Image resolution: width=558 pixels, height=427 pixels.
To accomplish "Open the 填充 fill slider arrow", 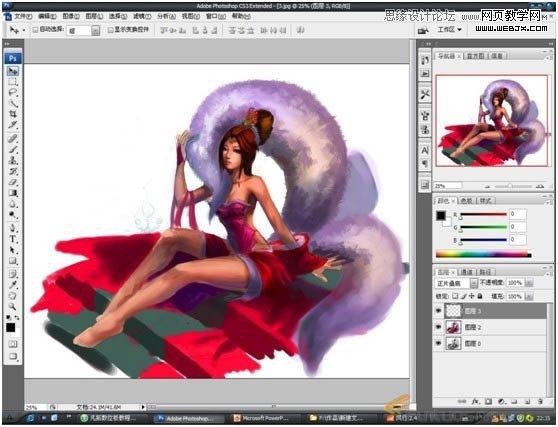I will point(529,296).
